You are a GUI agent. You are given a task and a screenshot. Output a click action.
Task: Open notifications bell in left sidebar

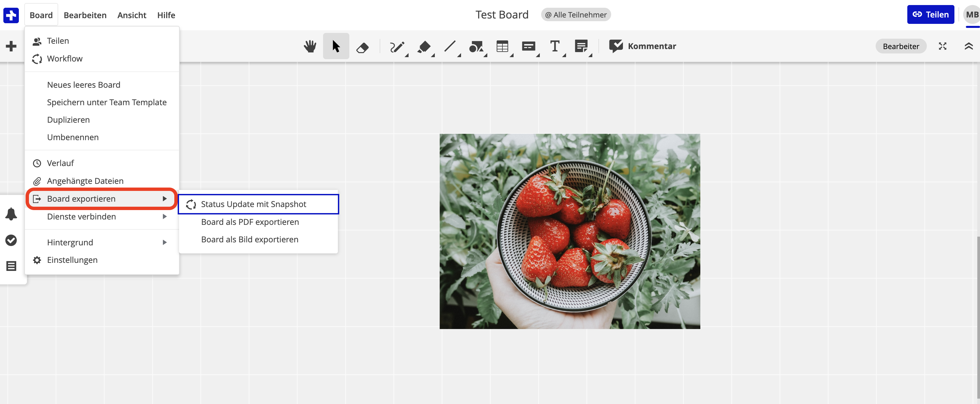(11, 214)
